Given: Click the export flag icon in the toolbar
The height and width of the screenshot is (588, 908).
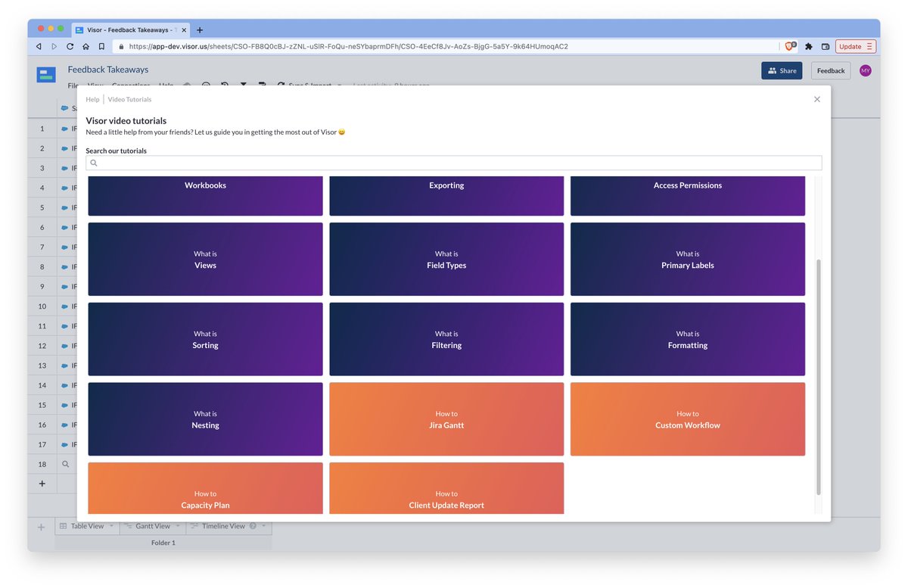Looking at the screenshot, I should click(262, 86).
